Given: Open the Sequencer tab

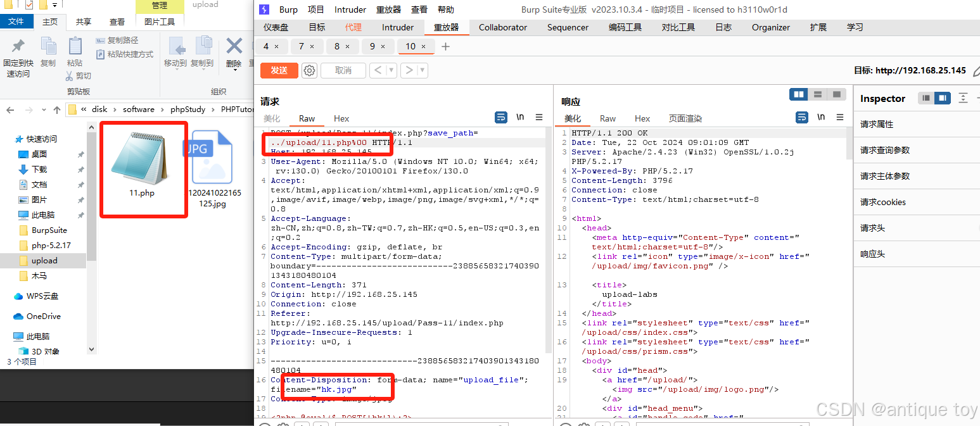Looking at the screenshot, I should 568,27.
